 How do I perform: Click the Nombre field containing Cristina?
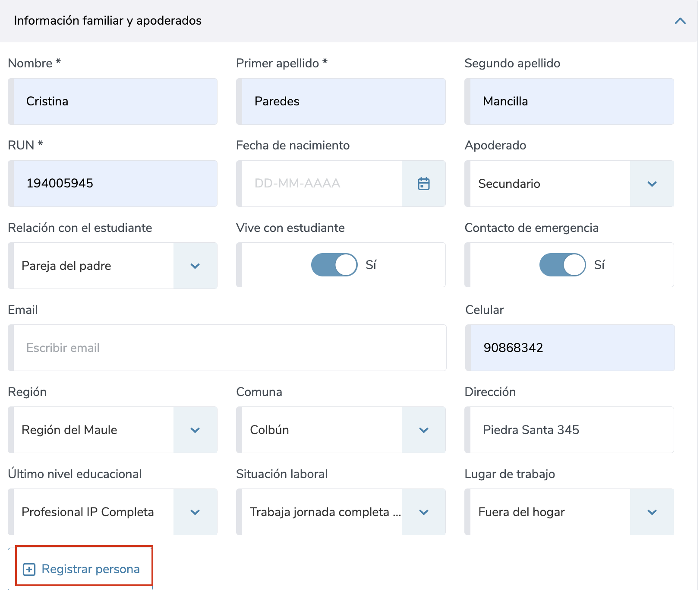115,102
